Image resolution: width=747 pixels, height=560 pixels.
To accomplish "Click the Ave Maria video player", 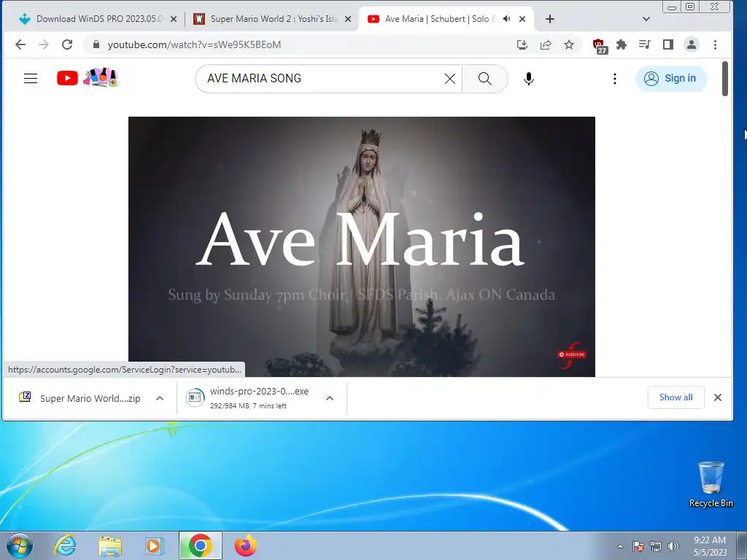I will pos(362,246).
